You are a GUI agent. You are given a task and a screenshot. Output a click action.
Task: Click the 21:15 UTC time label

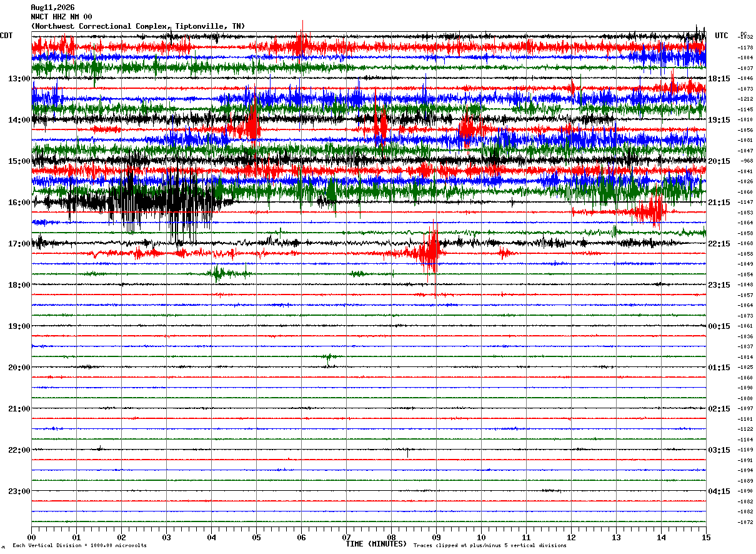(x=719, y=203)
